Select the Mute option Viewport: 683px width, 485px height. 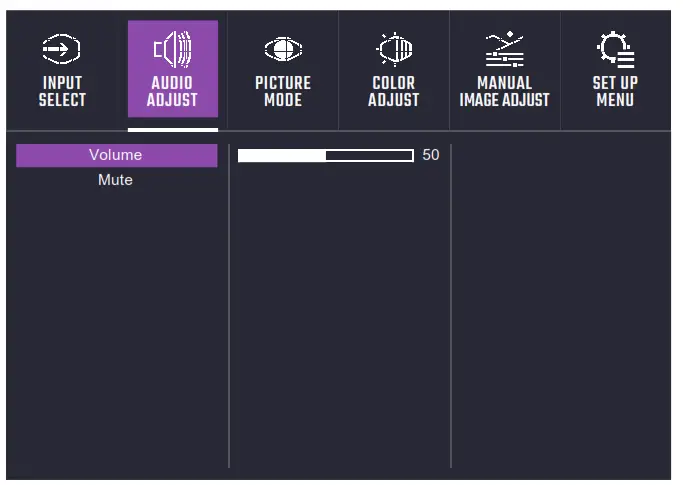click(x=116, y=180)
